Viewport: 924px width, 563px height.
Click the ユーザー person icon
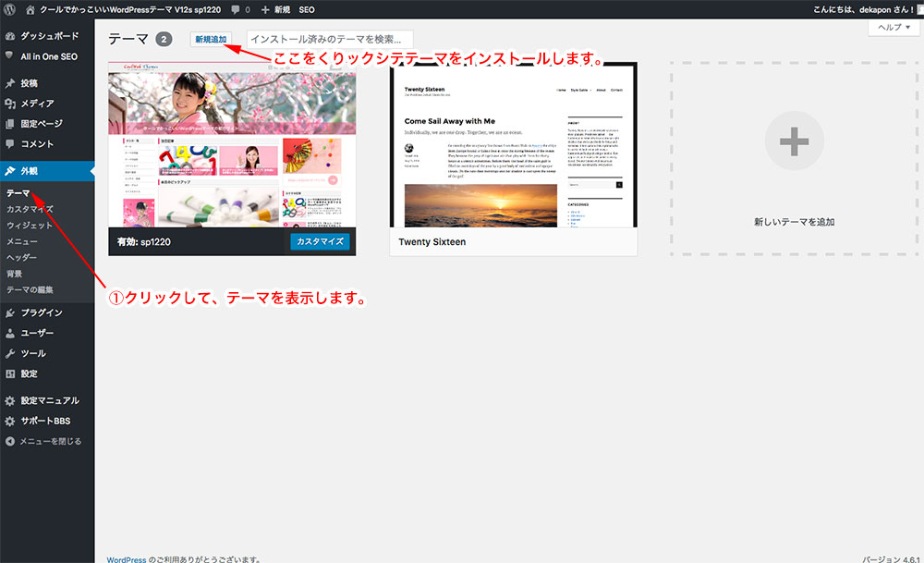coord(10,333)
